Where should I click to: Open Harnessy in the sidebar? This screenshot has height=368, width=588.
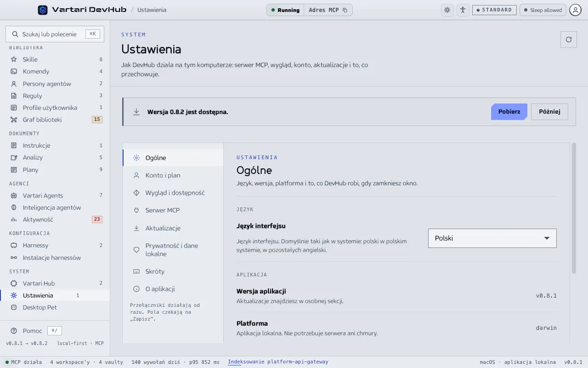[55, 245]
